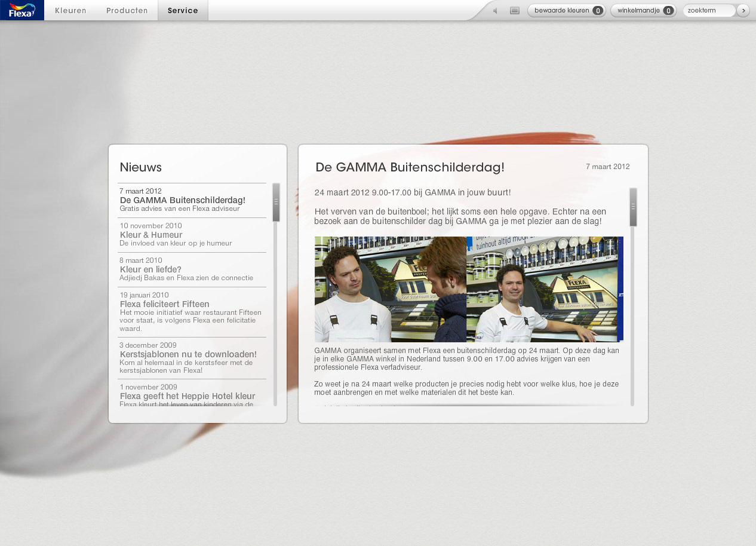This screenshot has width=756, height=546.
Task: Click the date 7 maart 2012 in article header
Action: pyautogui.click(x=607, y=167)
